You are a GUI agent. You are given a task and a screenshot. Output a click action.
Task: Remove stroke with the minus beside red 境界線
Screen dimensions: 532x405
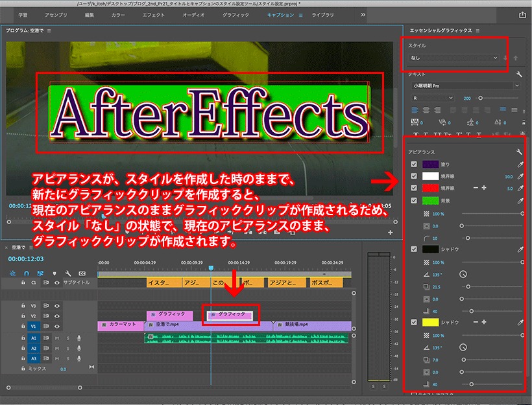476,188
